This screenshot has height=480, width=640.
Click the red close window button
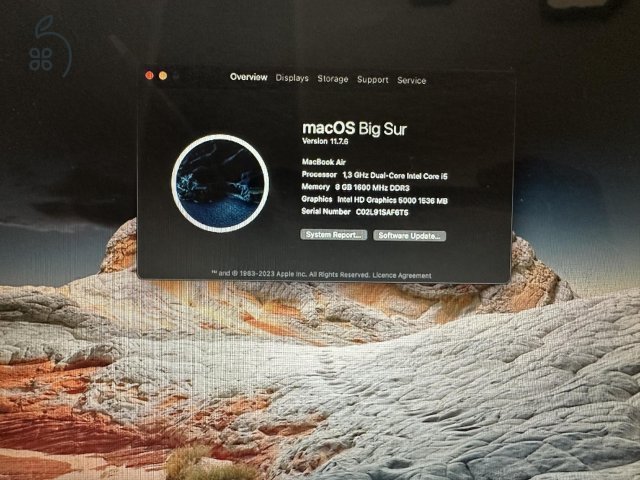point(149,75)
